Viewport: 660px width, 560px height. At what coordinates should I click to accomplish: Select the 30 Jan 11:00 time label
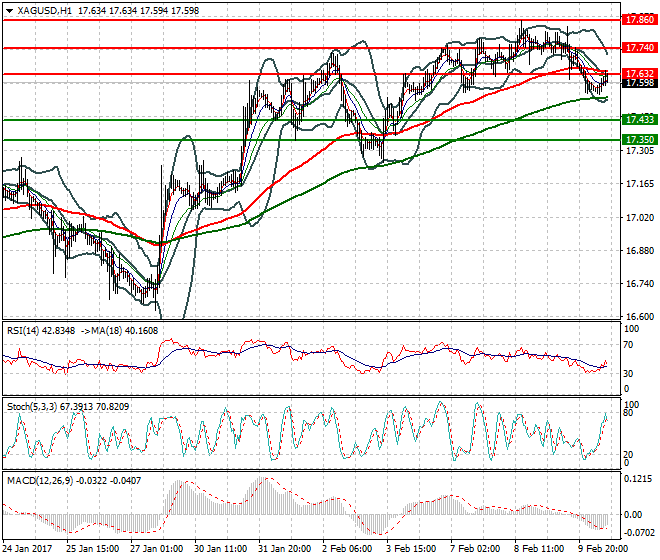(221, 549)
